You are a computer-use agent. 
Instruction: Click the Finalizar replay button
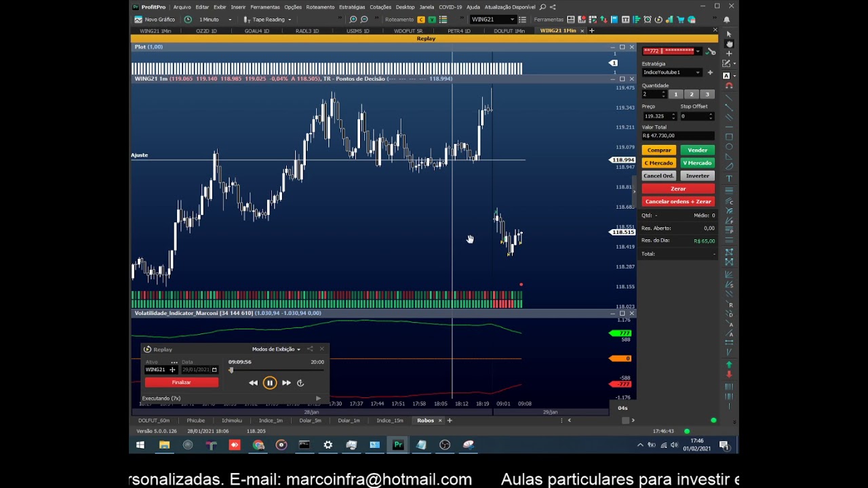pos(181,382)
